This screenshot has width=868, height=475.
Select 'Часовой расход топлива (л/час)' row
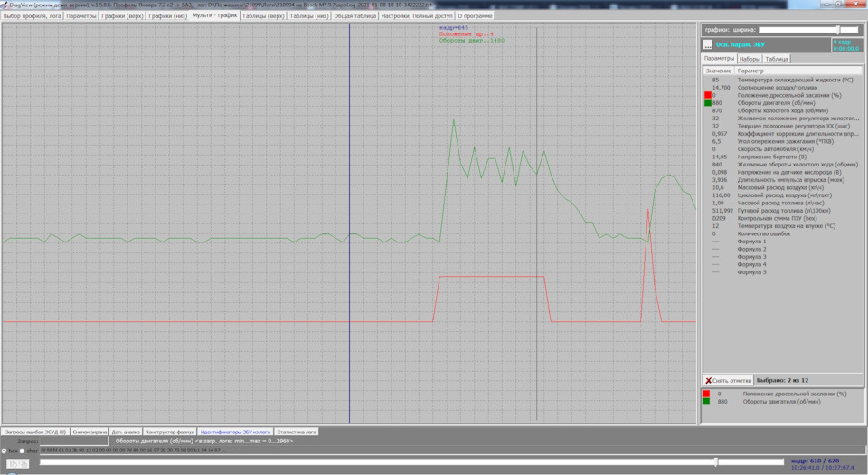click(783, 204)
